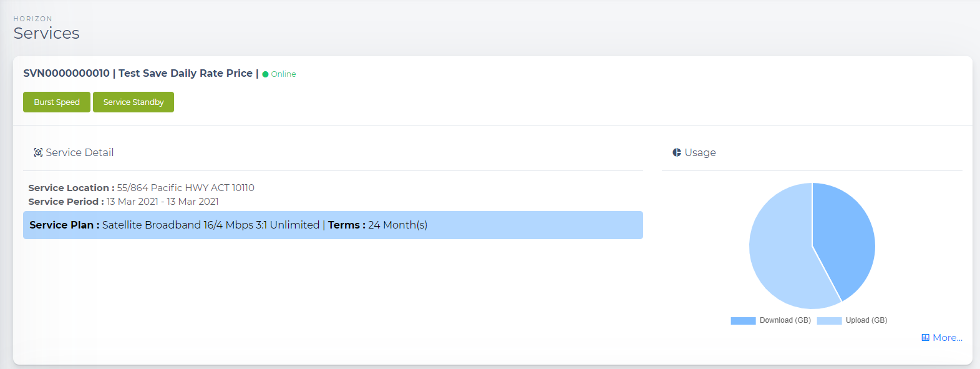Viewport: 980px width, 369px height.
Task: Click the green Online status dot
Action: tap(266, 74)
